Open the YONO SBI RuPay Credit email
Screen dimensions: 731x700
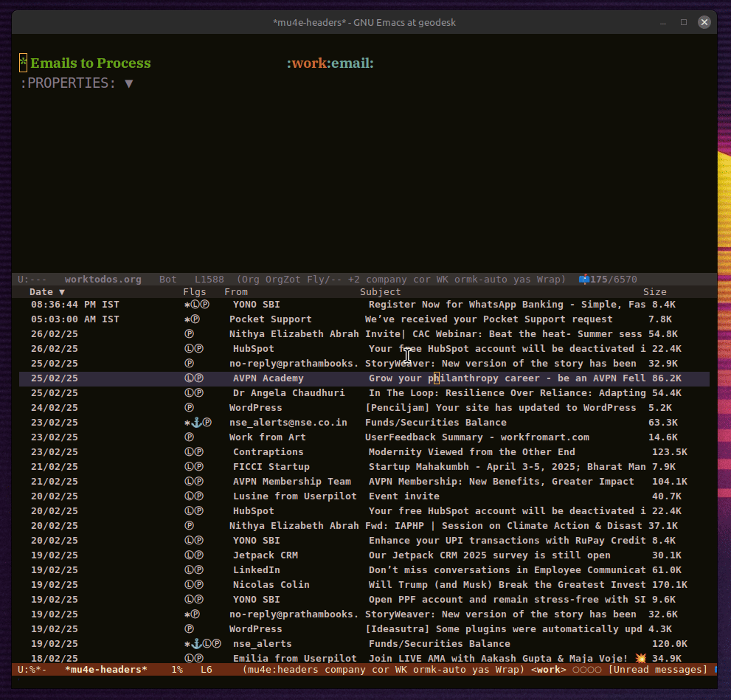(364, 540)
